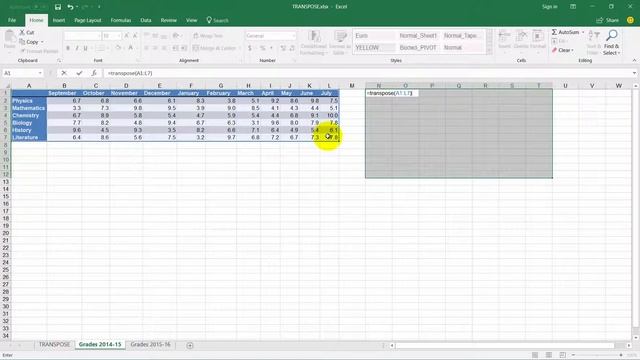Open Conditional Formatting menu
This screenshot has height=360, width=640.
[313, 42]
